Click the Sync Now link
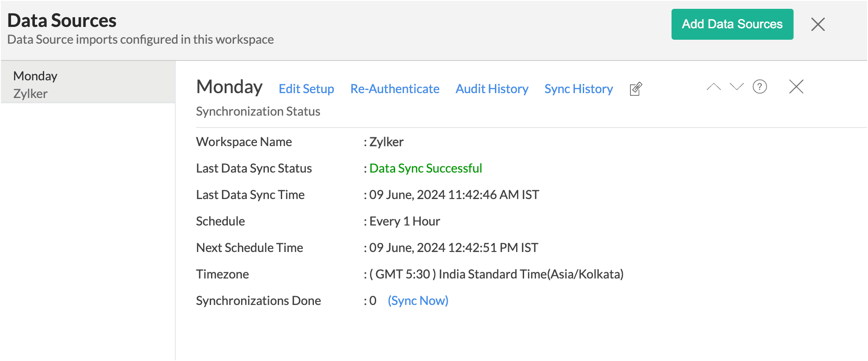This screenshot has width=868, height=361. (x=418, y=301)
